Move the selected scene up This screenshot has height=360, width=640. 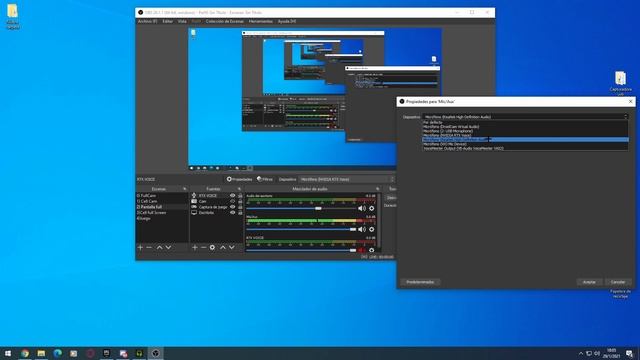(x=160, y=247)
